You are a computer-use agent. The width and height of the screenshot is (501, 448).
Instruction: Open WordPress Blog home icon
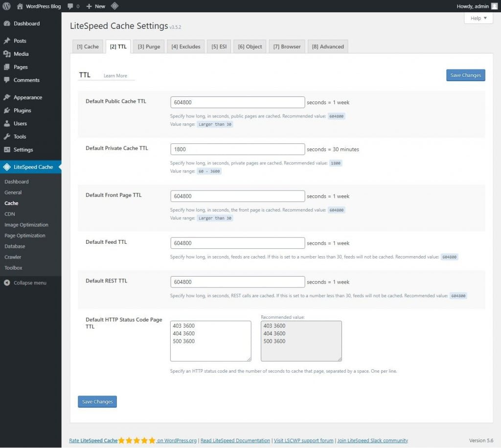coord(20,6)
